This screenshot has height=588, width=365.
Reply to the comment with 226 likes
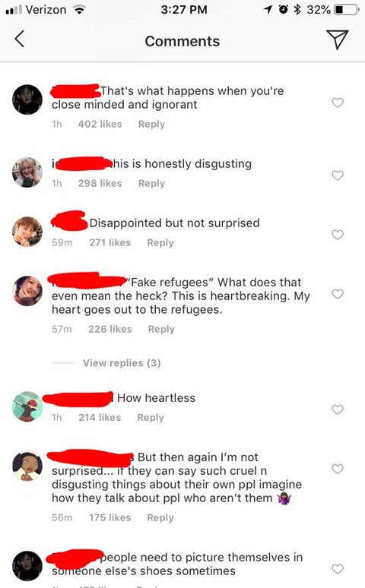[161, 329]
